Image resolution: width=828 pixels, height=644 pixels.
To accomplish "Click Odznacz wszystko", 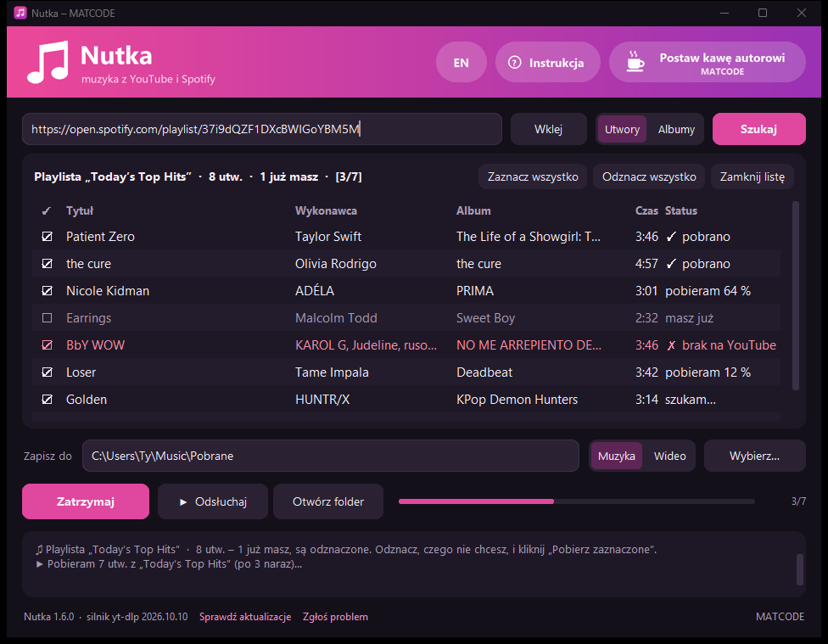I will pos(649,177).
